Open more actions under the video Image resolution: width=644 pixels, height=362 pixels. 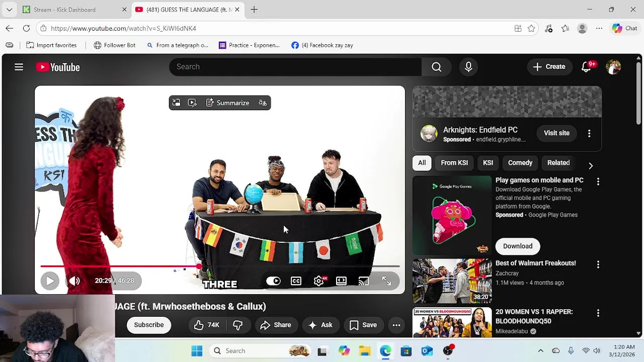[x=396, y=325]
